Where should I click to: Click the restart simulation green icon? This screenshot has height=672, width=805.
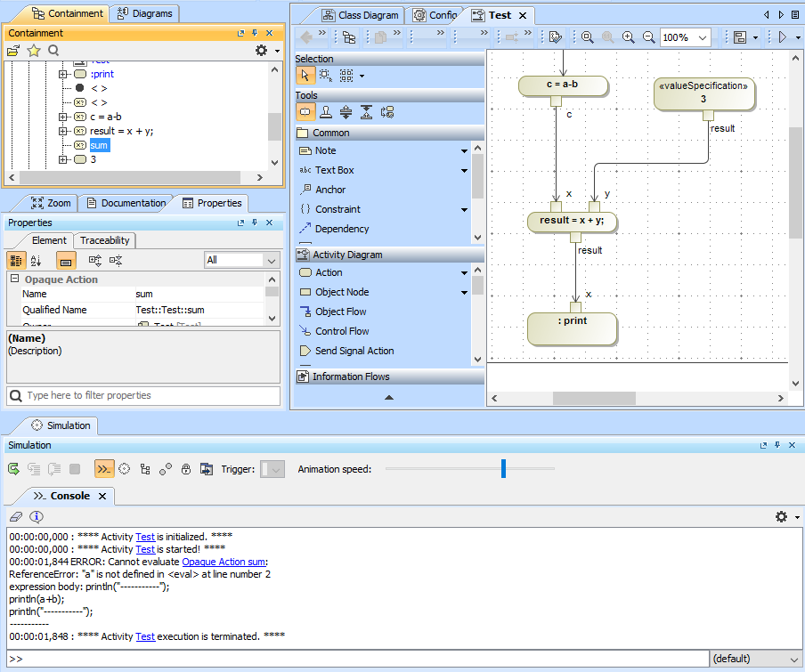13,469
